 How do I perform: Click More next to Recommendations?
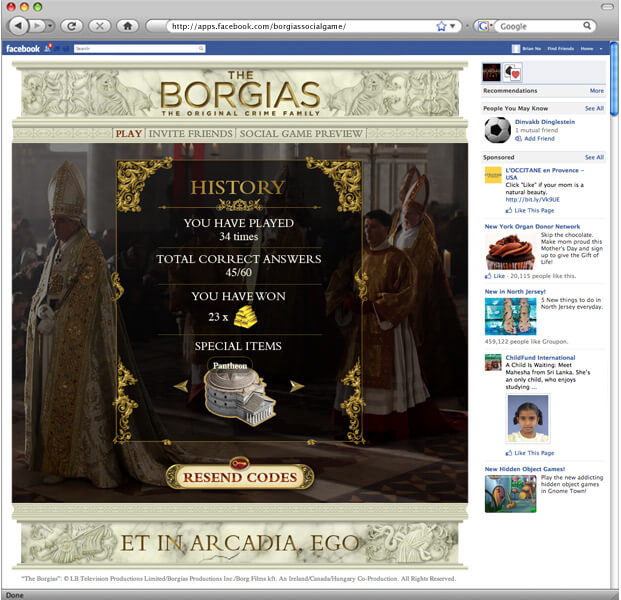pyautogui.click(x=596, y=91)
